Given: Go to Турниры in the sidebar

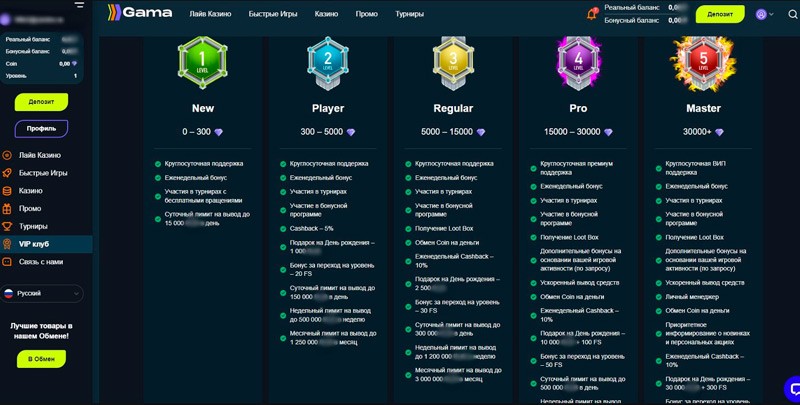Looking at the screenshot, I should click(33, 226).
